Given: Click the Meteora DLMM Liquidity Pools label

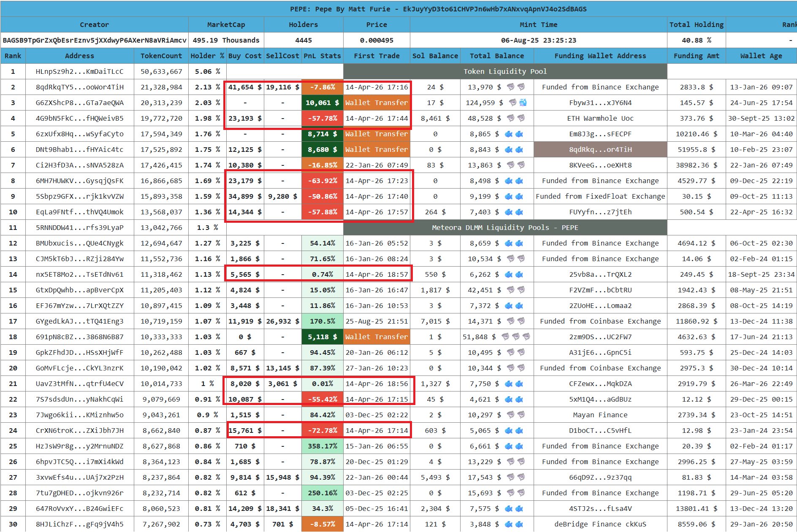Looking at the screenshot, I should pyautogui.click(x=505, y=227).
